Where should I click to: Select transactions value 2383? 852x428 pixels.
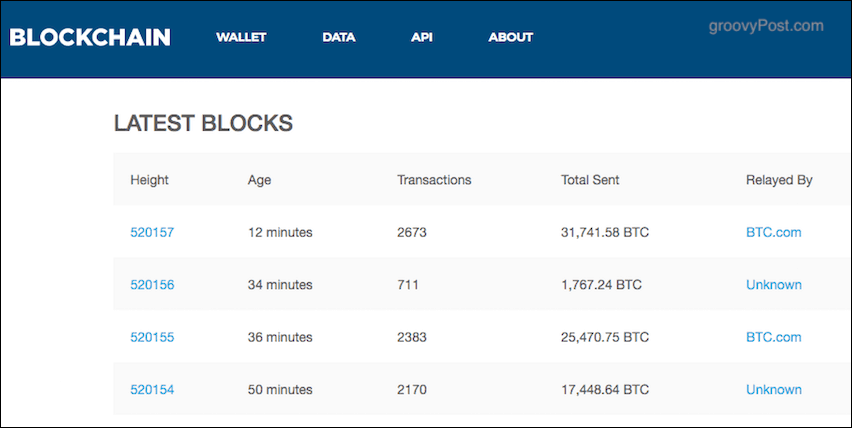coord(412,337)
